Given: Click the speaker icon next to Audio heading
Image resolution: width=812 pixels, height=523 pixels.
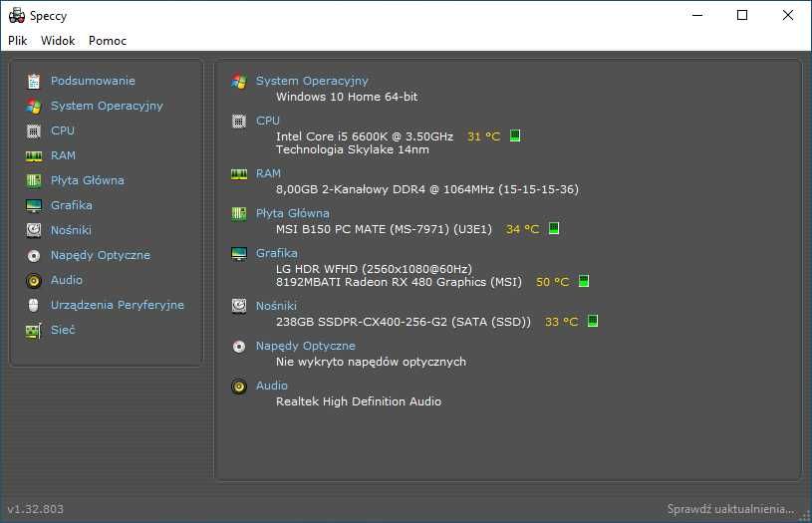Looking at the screenshot, I should point(239,386).
